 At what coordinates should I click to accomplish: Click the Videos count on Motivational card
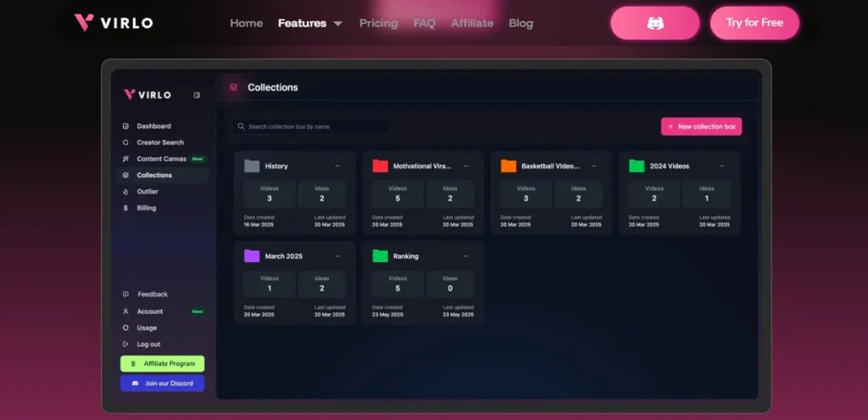398,194
